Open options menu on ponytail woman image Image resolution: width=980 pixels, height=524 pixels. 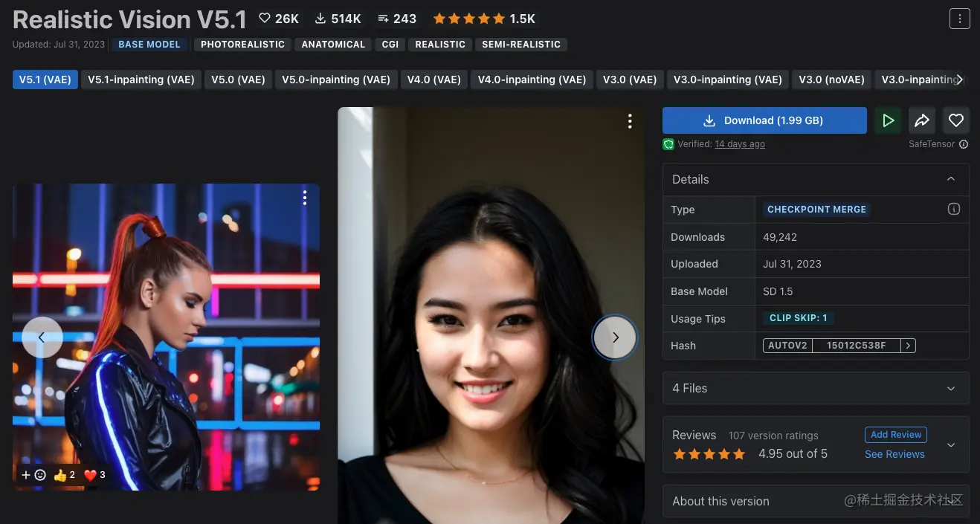point(305,198)
